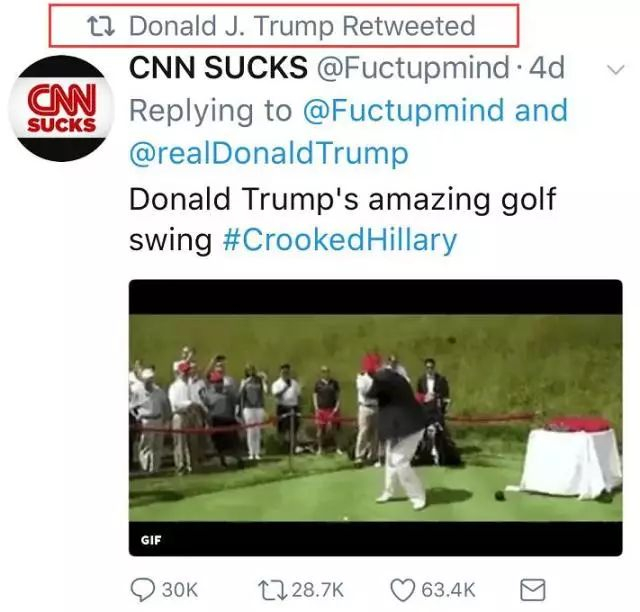Open the @Fuctupmind handle beside the name
Image resolution: width=640 pixels, height=612 pixels.
click(x=413, y=68)
